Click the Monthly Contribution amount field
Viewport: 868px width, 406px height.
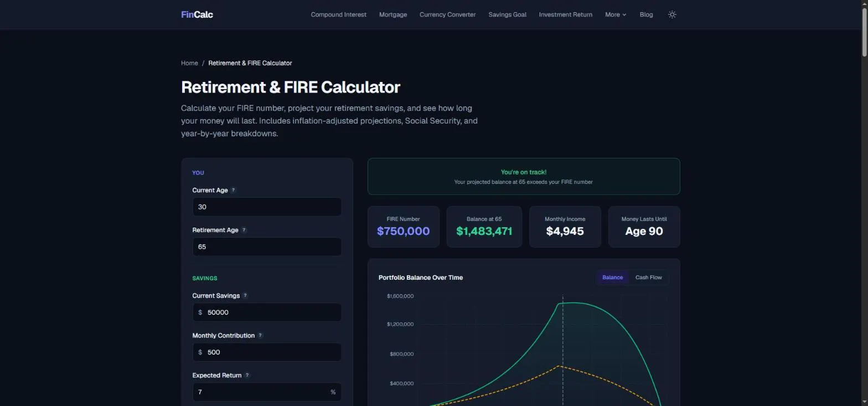[x=267, y=352]
